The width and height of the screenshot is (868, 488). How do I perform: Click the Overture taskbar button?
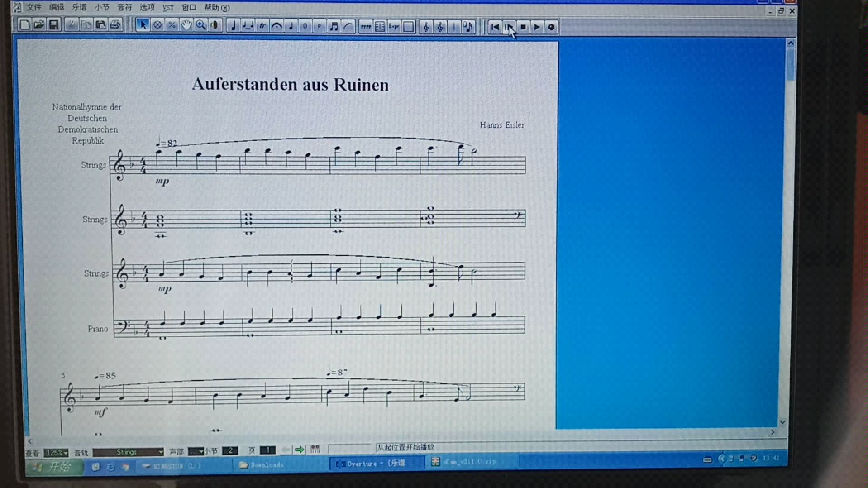[x=377, y=463]
